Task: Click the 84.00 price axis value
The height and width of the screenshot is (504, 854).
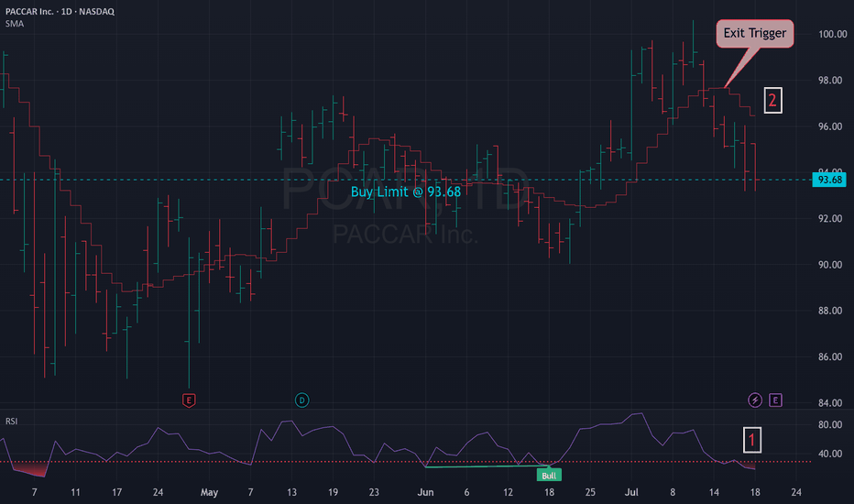Action: click(830, 403)
